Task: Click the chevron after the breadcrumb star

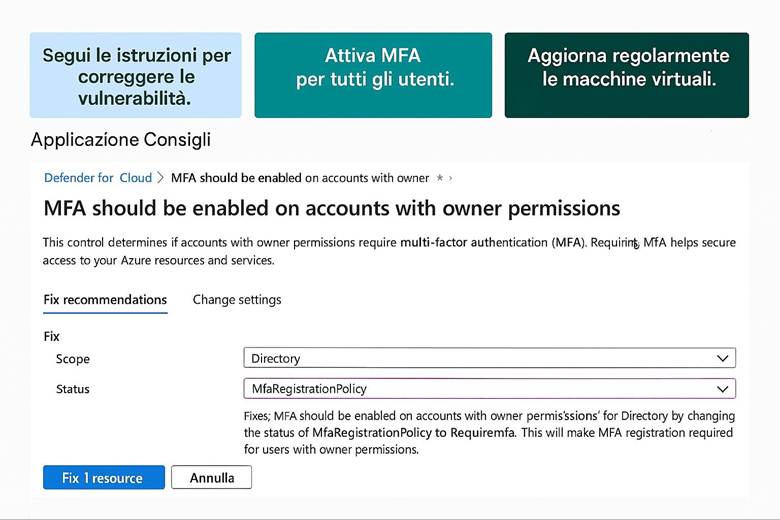Action: click(451, 178)
